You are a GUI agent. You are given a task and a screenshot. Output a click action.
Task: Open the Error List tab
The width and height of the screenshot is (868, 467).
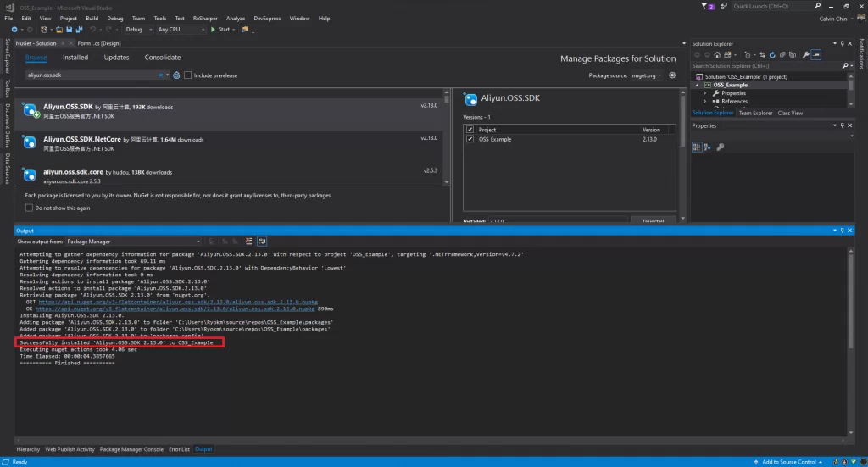179,449
